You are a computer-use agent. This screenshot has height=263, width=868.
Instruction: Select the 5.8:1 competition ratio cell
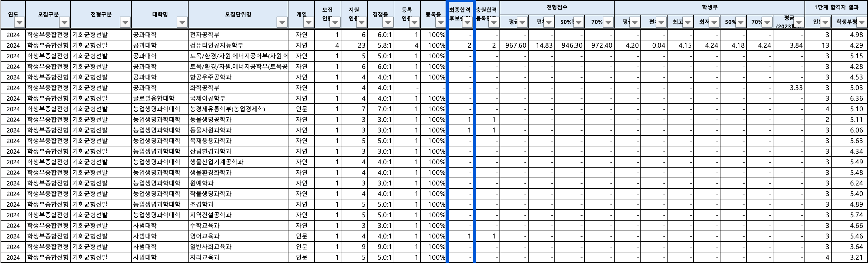click(x=381, y=45)
